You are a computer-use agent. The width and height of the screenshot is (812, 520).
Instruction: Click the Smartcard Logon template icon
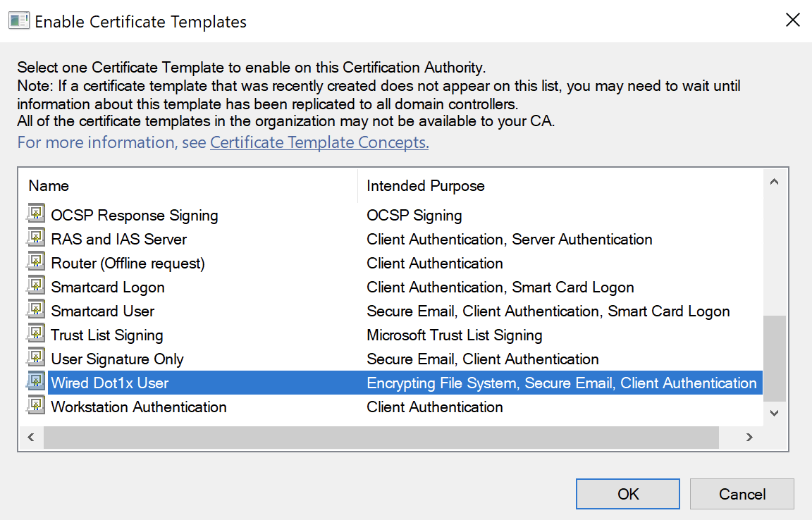(36, 287)
